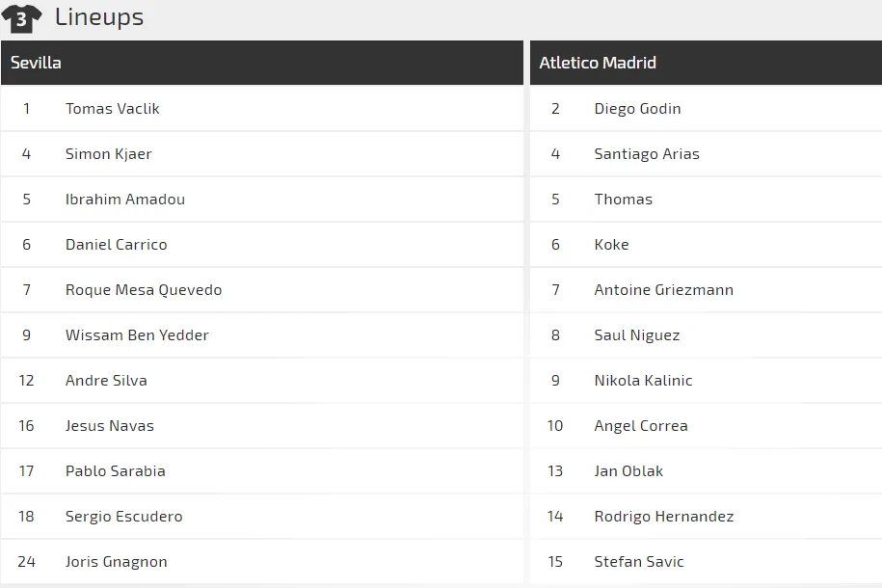Click Diego Godin in Atletico lineup
The image size is (882, 588).
pyautogui.click(x=637, y=109)
